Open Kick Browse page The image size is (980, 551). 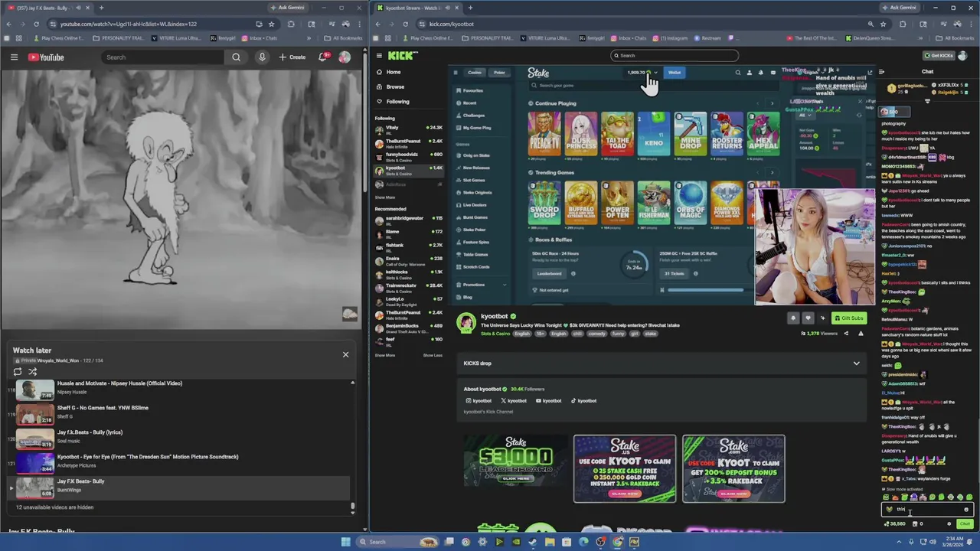click(395, 86)
